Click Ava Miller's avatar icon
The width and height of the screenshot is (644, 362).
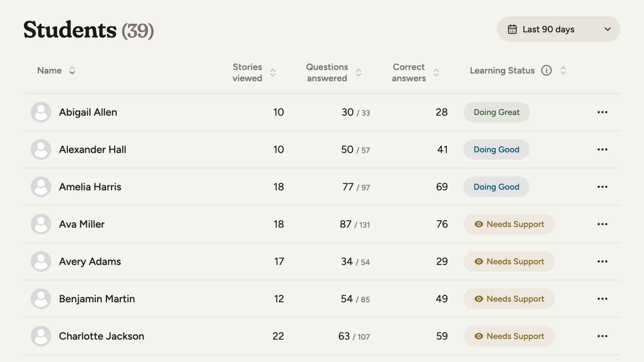point(41,224)
